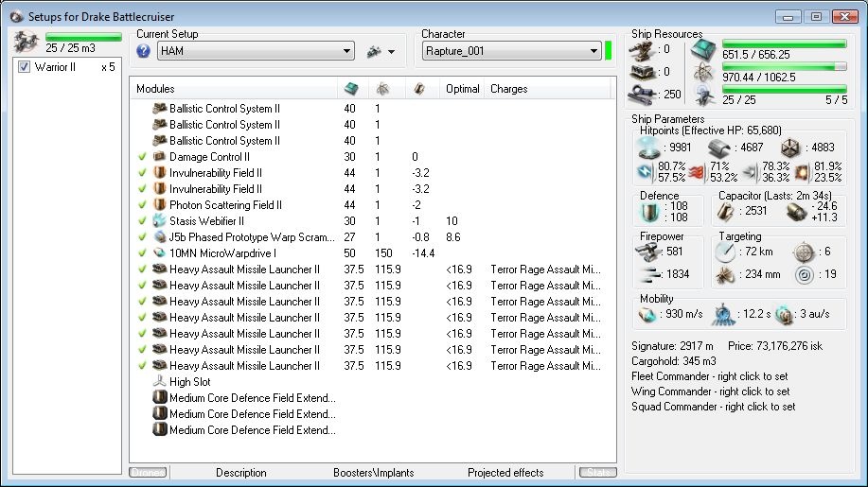This screenshot has height=487, width=868.
Task: Select the Stasis Webifier II module name
Action: pos(206,221)
